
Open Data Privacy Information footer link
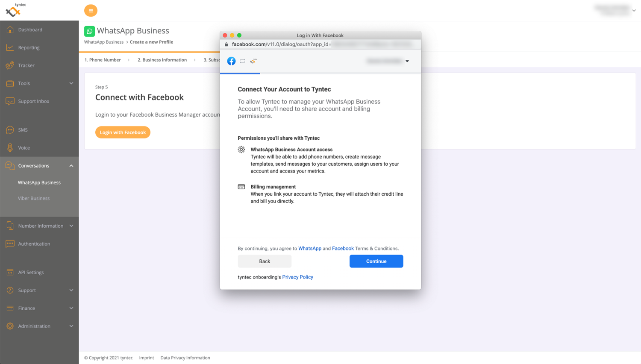[x=185, y=358]
